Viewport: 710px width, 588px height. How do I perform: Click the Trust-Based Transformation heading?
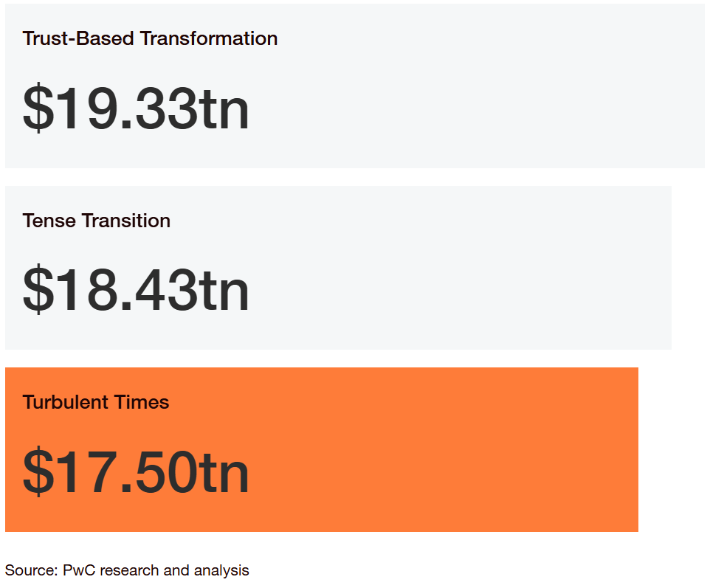(x=150, y=38)
